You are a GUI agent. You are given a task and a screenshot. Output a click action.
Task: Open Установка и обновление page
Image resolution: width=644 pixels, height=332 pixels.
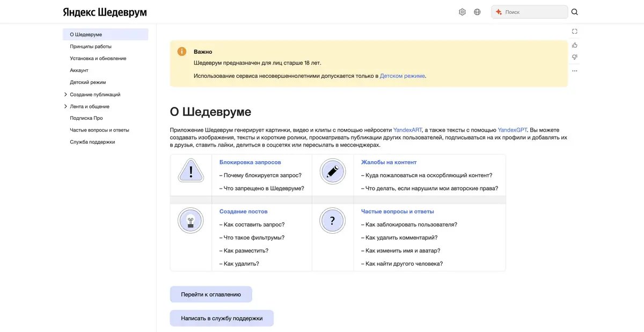tap(98, 59)
